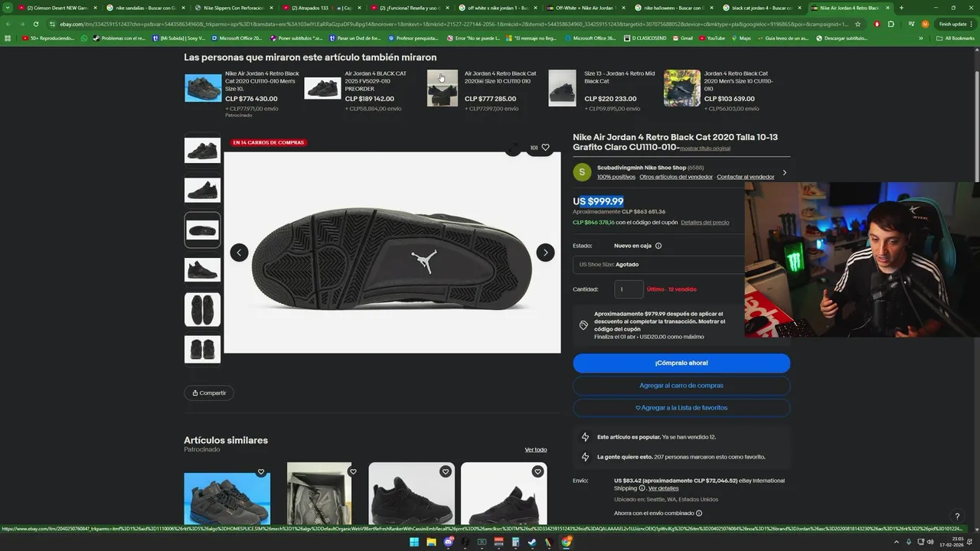Viewport: 980px width, 551px height.
Task: Open Detalles del precio link
Action: 705,222
